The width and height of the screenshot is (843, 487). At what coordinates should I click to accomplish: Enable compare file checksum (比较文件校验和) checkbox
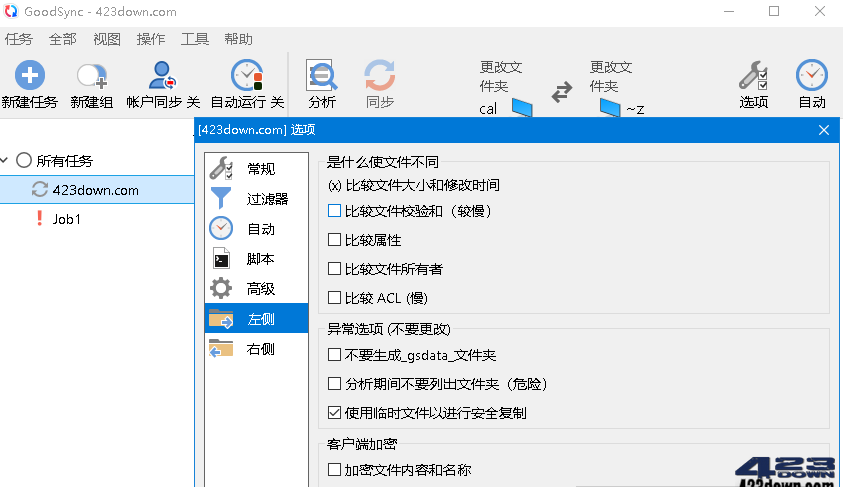334,211
